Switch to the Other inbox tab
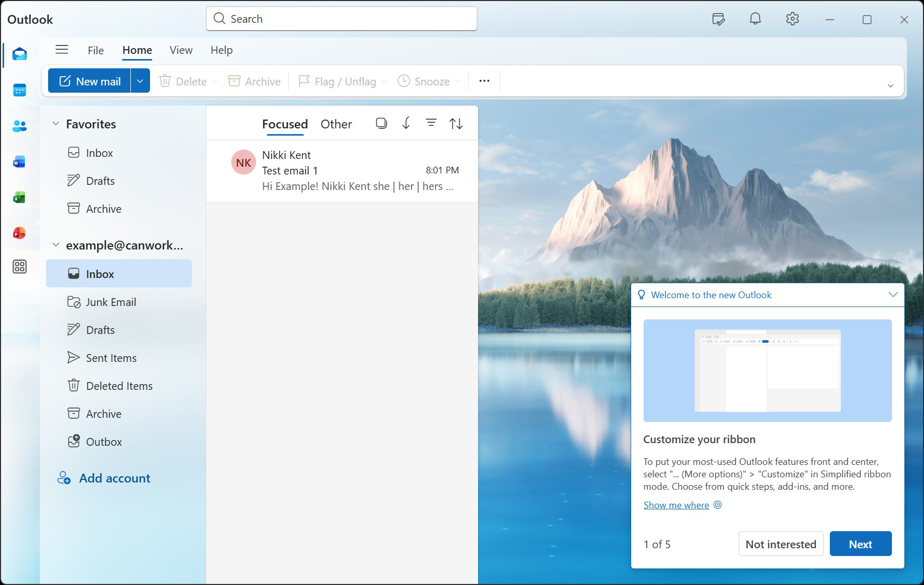The image size is (924, 585). pos(336,124)
